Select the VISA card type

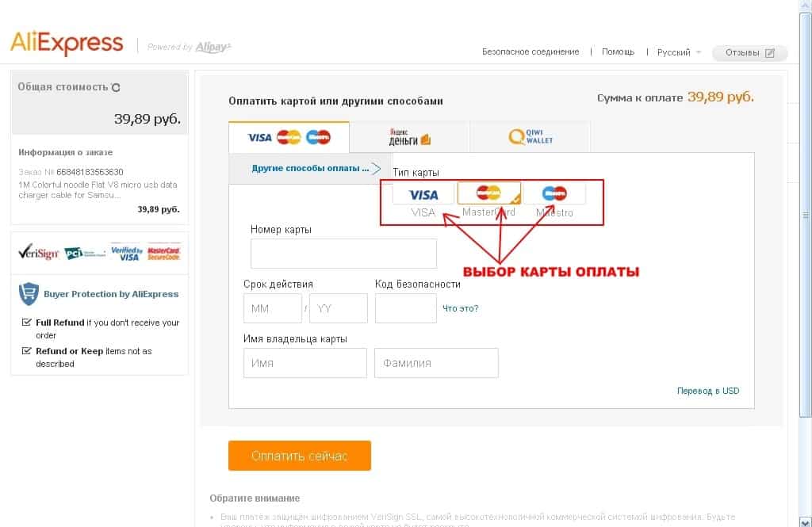(423, 194)
